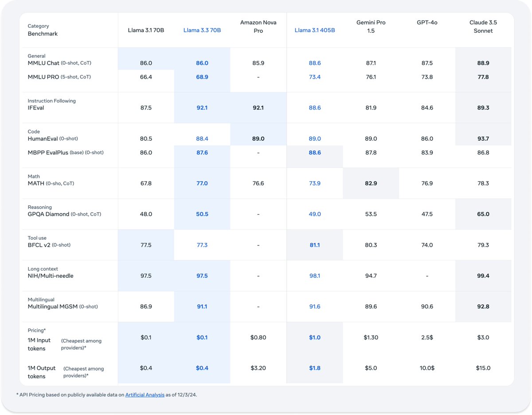Screen dimensions: 532x415
Task: Select Gemini Pro 1.5's 82.9 MATH score
Action: [371, 183]
